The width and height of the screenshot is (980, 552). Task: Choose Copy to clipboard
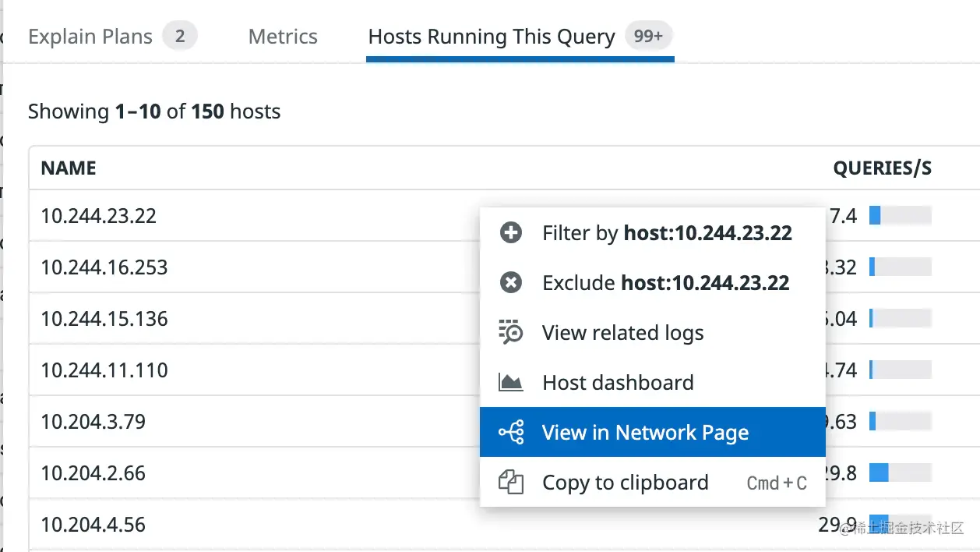click(x=653, y=483)
